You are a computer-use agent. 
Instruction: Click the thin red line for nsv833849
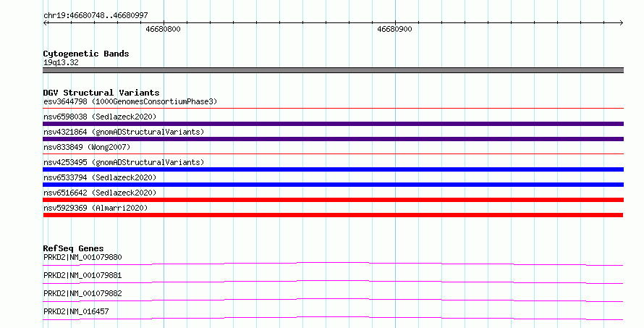333,154
